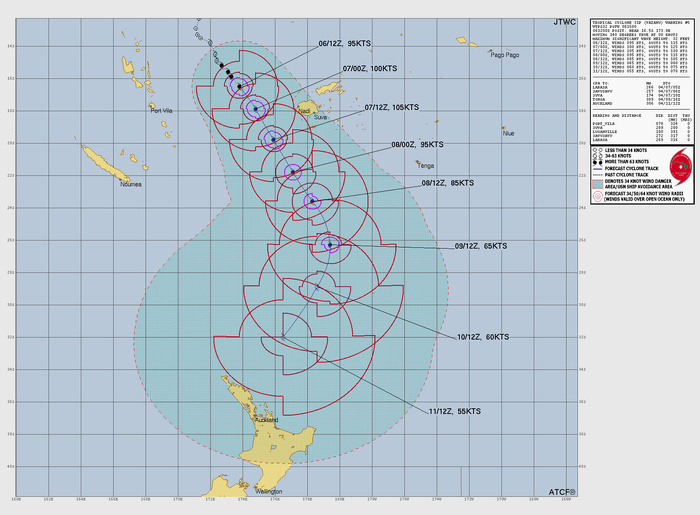Image resolution: width=700 pixels, height=515 pixels.
Task: Click the '08/12Z, 85KTS' label
Action: [x=448, y=183]
